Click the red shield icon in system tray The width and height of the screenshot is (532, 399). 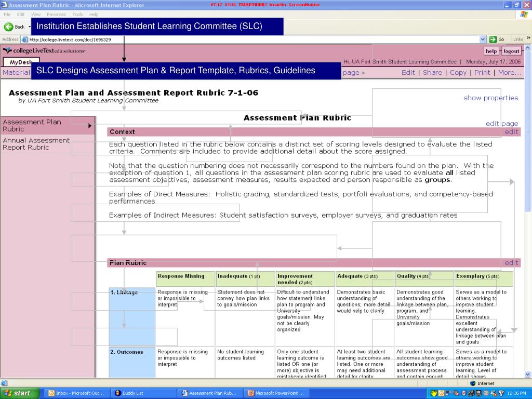point(463,394)
